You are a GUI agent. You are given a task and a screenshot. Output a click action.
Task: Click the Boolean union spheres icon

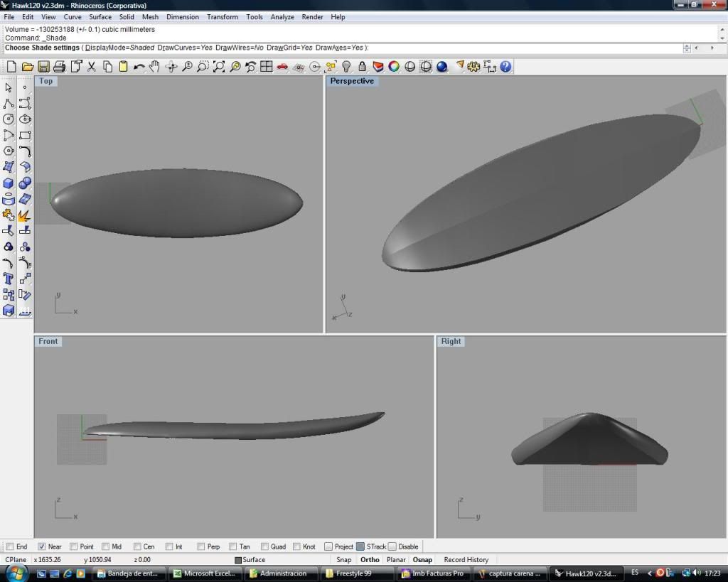(25, 183)
